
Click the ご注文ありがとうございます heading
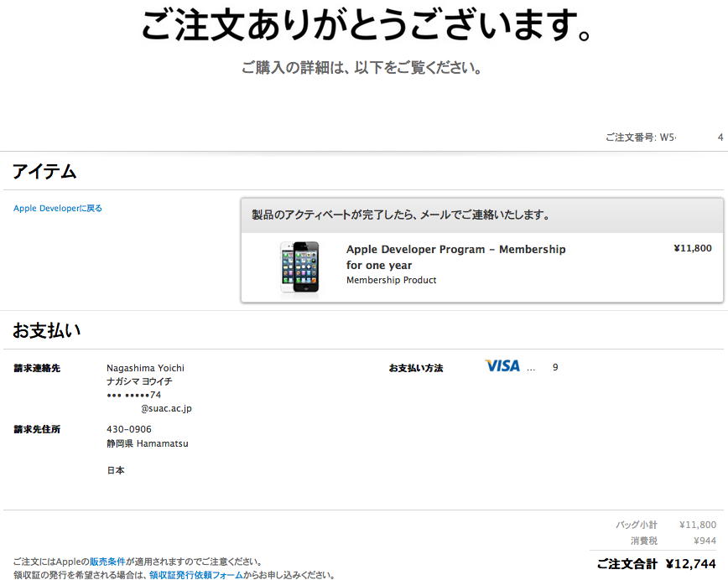[367, 25]
